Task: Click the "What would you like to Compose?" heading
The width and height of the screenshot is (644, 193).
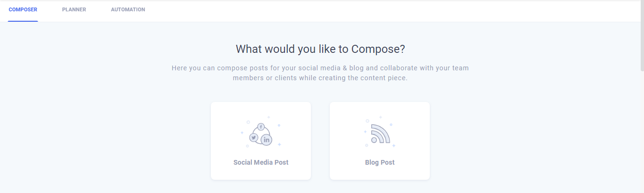Action: tap(320, 49)
